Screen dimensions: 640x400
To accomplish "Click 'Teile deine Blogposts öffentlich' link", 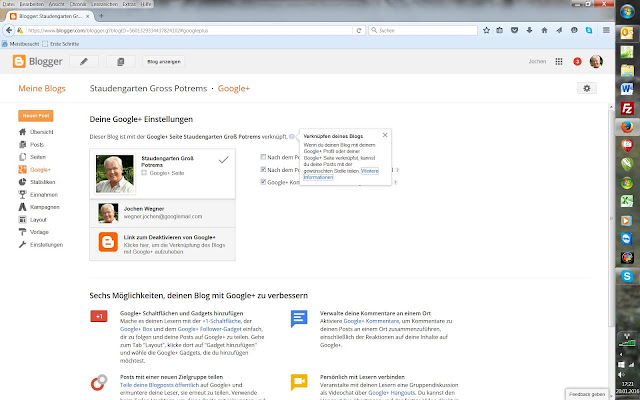I will click(x=160, y=385).
